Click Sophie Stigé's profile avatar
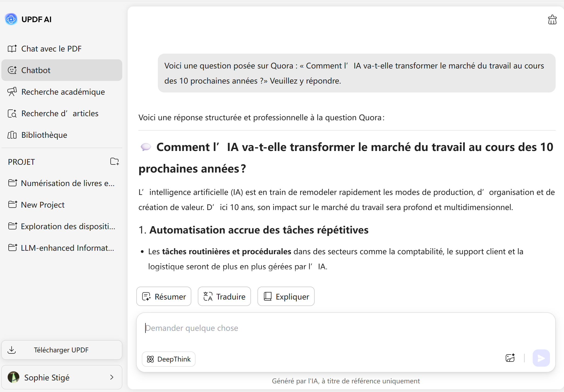Image resolution: width=564 pixels, height=392 pixels. pyautogui.click(x=13, y=377)
